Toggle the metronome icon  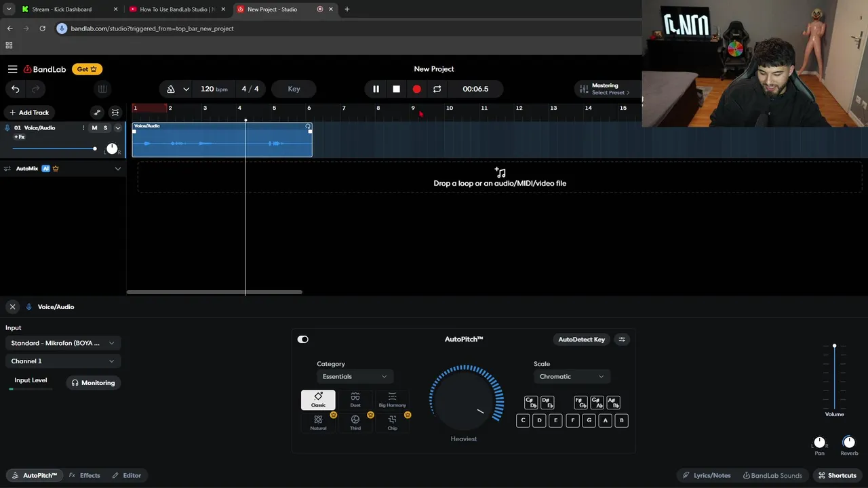pos(171,89)
